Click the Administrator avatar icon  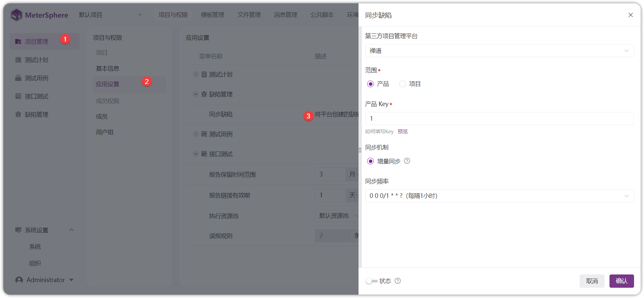pyautogui.click(x=19, y=280)
